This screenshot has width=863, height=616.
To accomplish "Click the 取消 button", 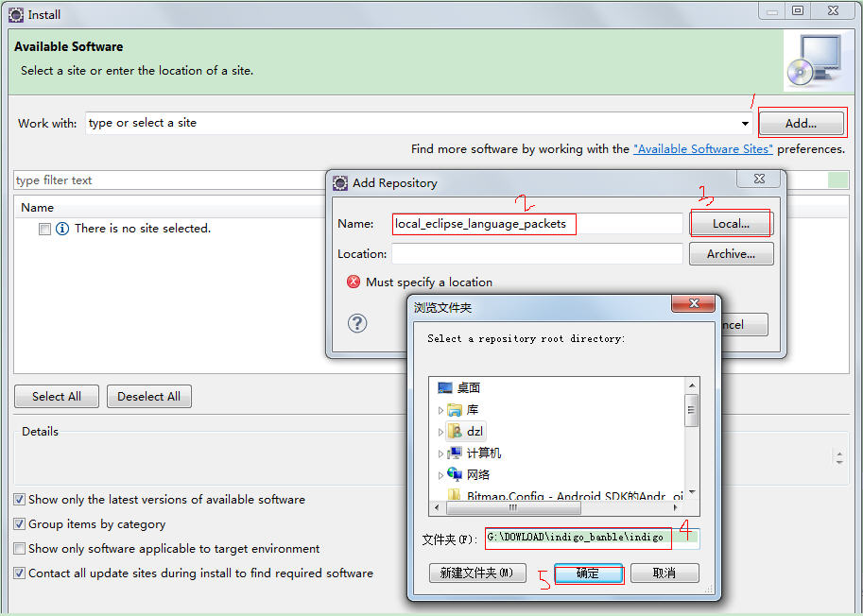I will (665, 573).
